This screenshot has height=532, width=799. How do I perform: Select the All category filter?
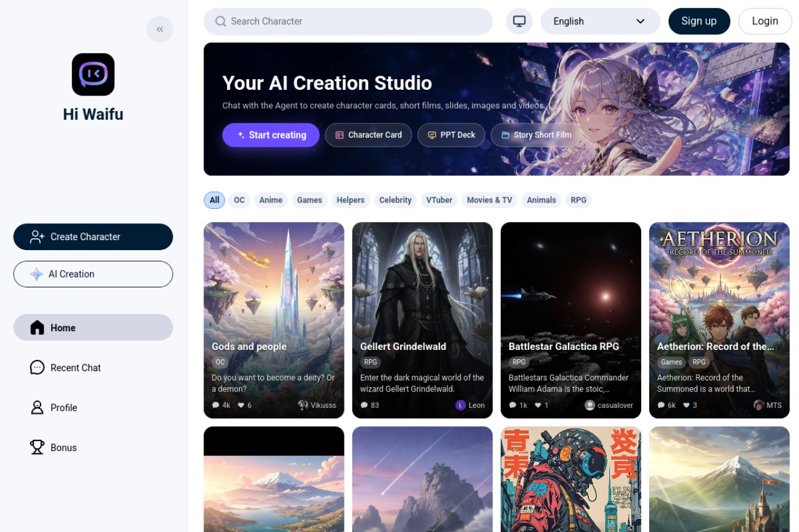[214, 200]
